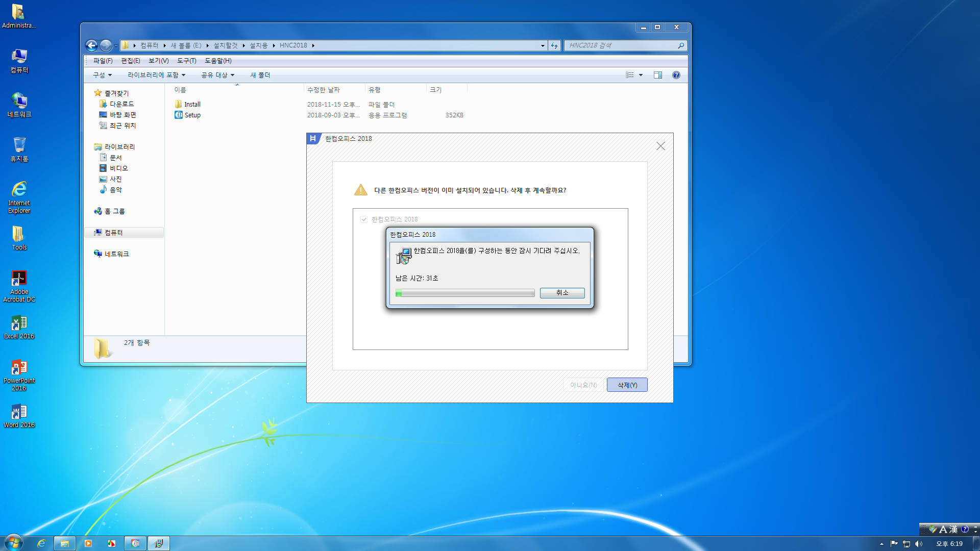Launch Internet Explorer from the desktop
This screenshot has height=551, width=980.
point(19,196)
